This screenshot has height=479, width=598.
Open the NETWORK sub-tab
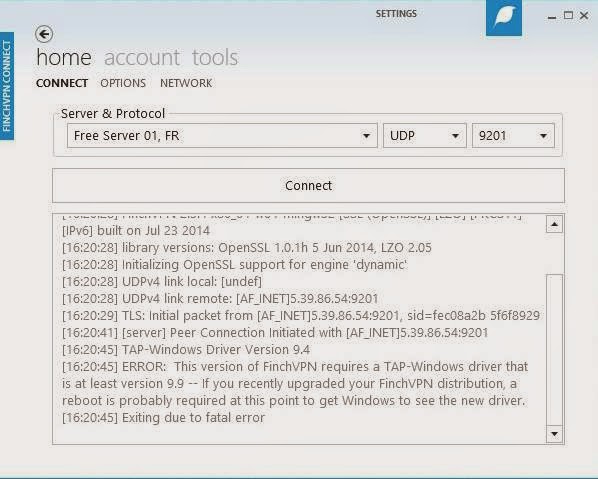tap(186, 83)
